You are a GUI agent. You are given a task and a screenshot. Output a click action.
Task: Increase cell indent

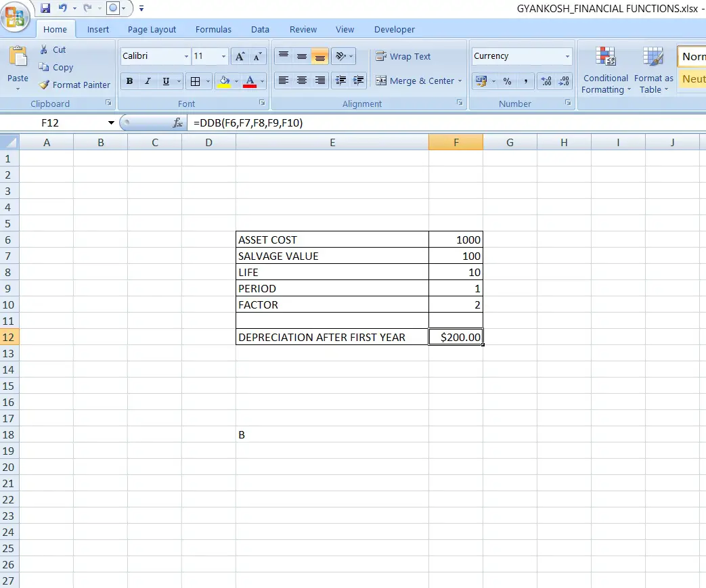(358, 81)
